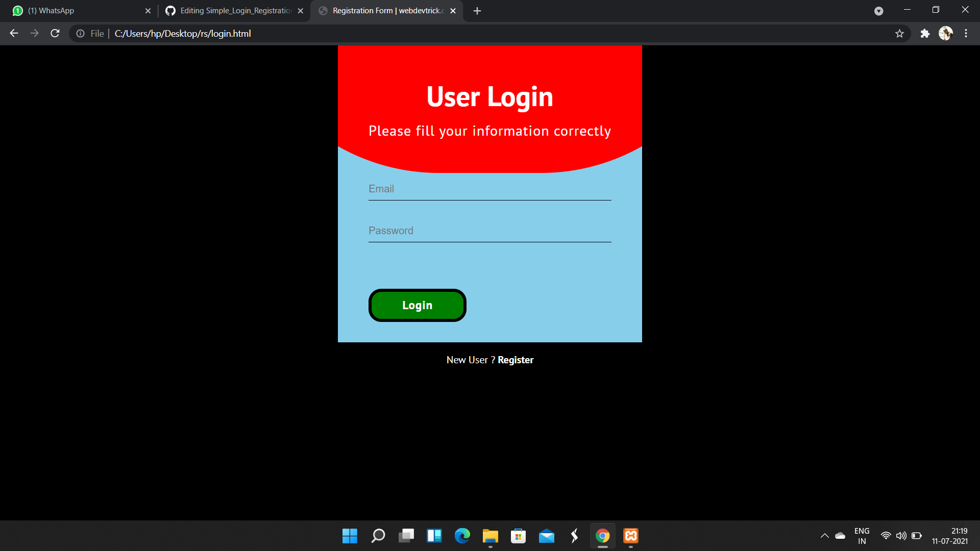This screenshot has width=980, height=551.
Task: Open a new browser tab
Action: [477, 11]
